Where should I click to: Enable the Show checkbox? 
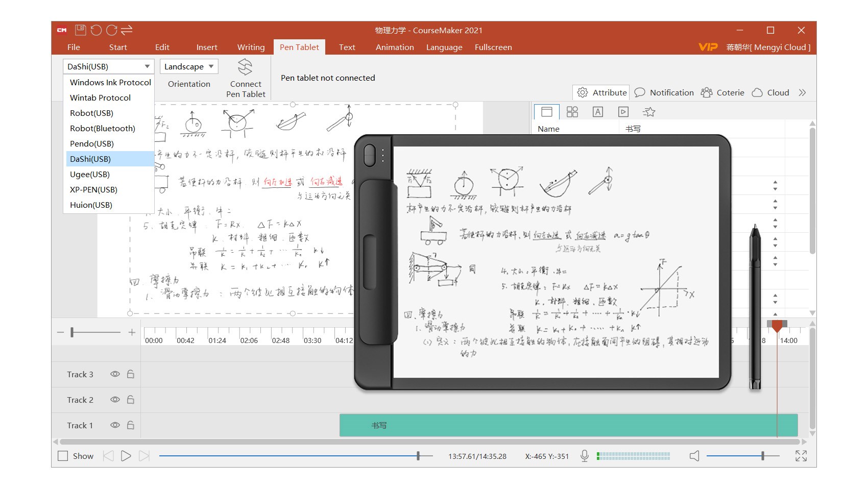point(63,456)
